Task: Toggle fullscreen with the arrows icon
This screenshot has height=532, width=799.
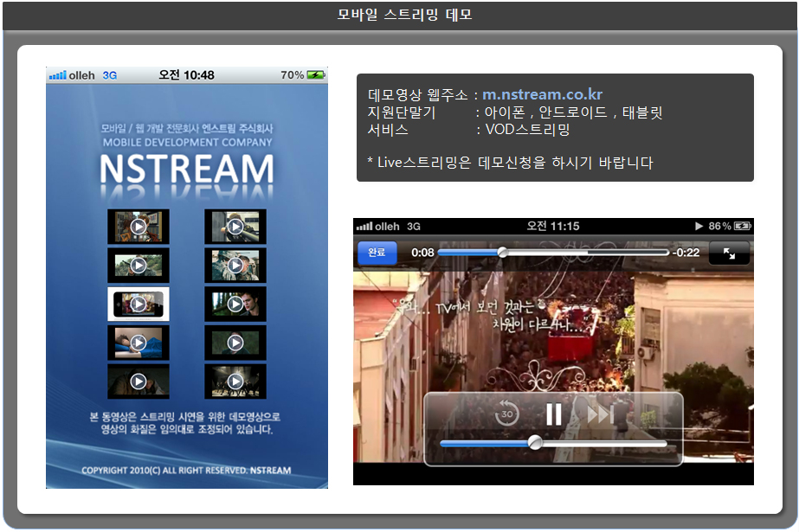Action: [x=729, y=253]
